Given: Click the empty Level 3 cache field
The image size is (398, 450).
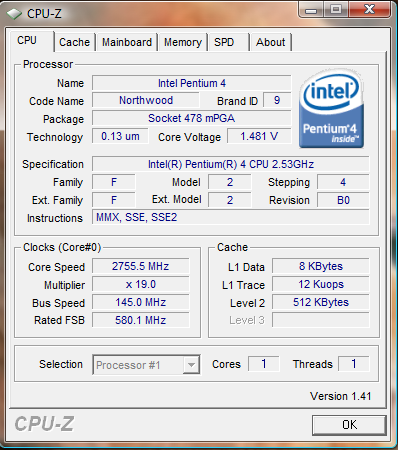Looking at the screenshot, I should (x=321, y=320).
